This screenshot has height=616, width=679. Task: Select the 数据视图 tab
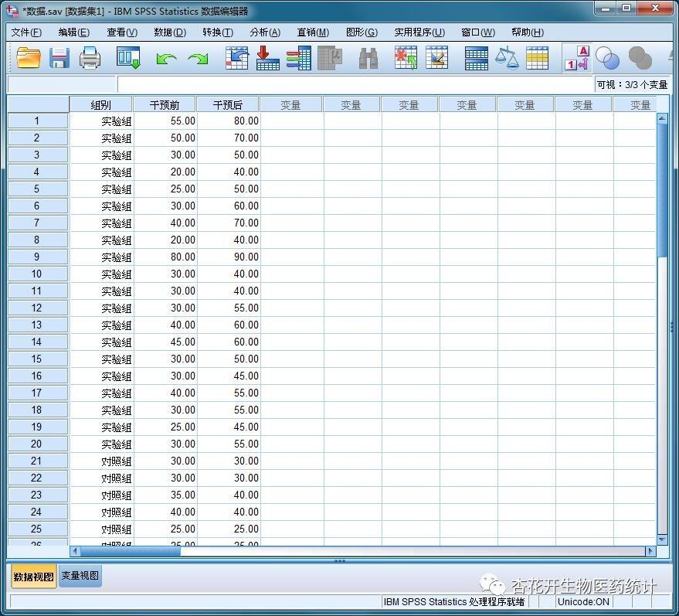32,577
